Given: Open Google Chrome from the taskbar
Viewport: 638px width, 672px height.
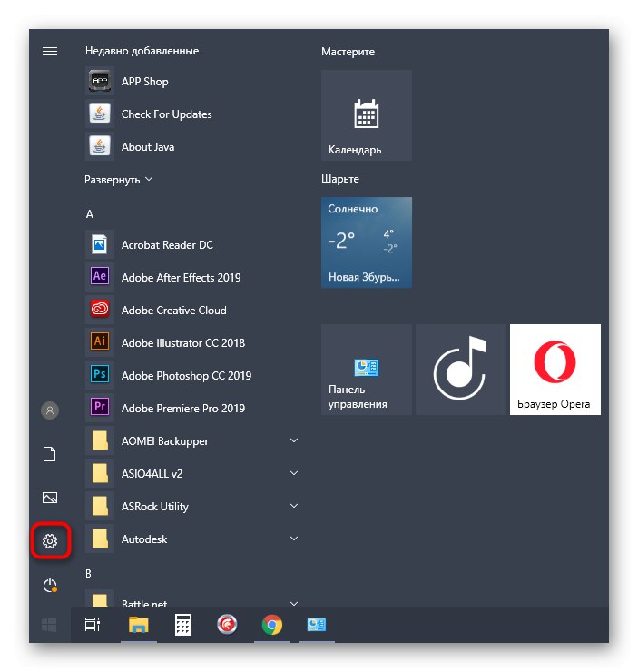Looking at the screenshot, I should [x=272, y=625].
